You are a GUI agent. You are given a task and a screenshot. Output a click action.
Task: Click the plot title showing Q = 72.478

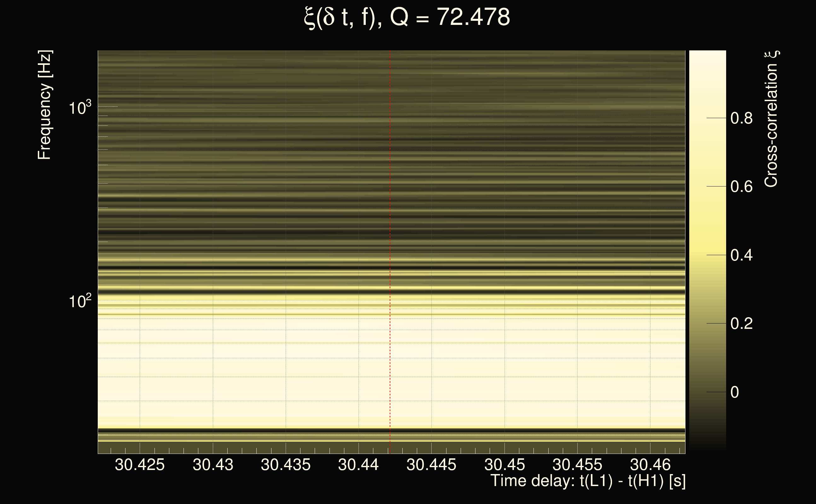(x=407, y=17)
